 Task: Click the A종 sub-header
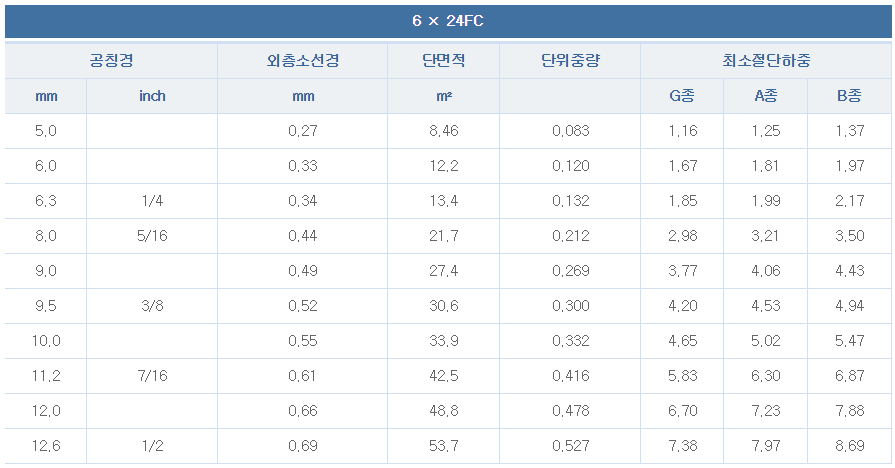pyautogui.click(x=765, y=96)
